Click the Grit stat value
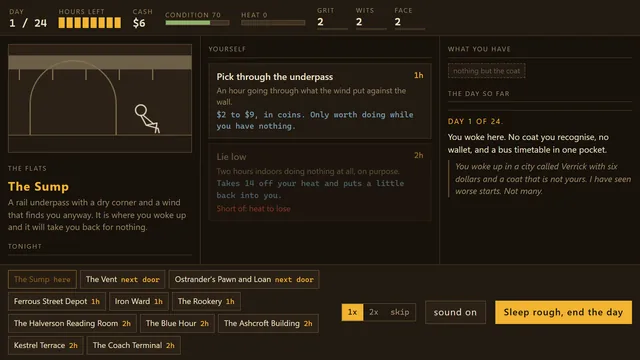This screenshot has width=640, height=360. 320,22
